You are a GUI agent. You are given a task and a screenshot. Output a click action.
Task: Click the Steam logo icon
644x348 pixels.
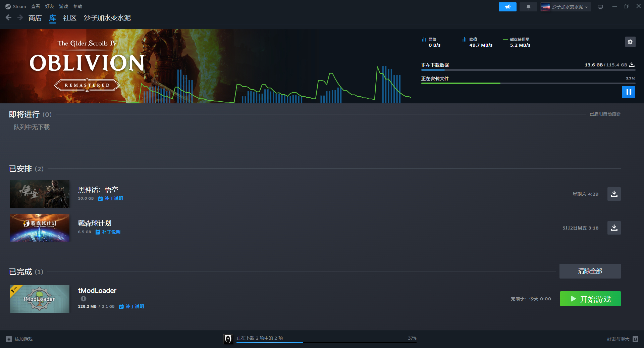8,7
